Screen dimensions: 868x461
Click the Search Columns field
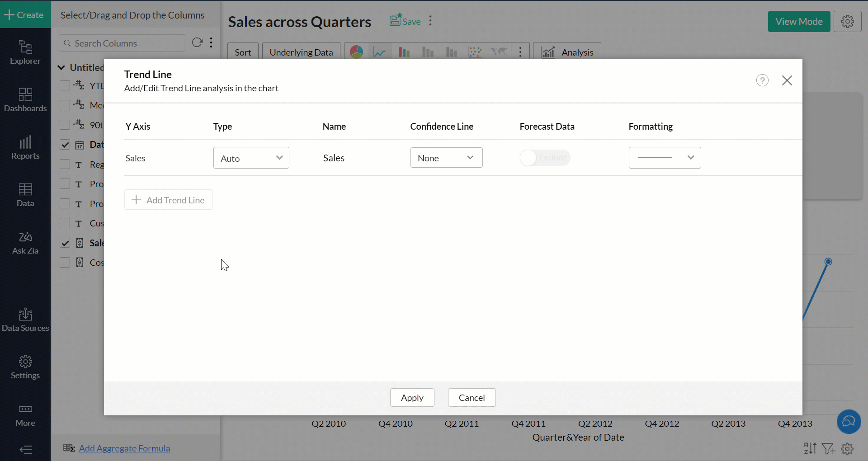click(x=122, y=43)
